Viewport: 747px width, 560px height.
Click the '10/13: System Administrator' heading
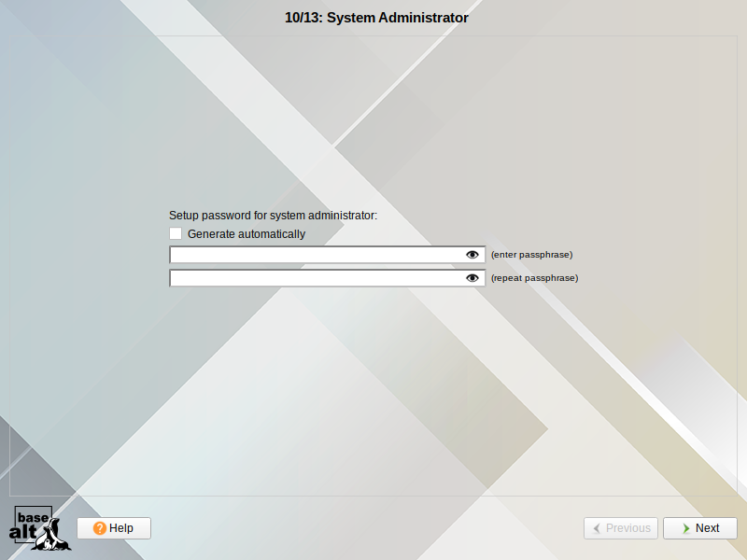point(376,18)
